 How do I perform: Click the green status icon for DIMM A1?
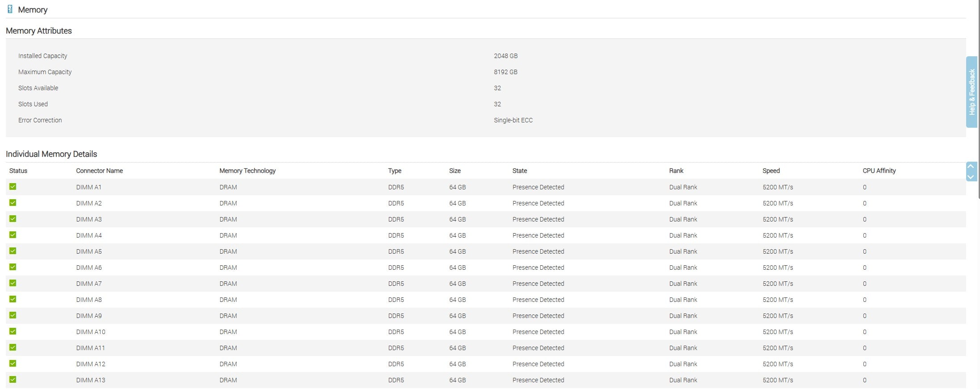click(13, 187)
